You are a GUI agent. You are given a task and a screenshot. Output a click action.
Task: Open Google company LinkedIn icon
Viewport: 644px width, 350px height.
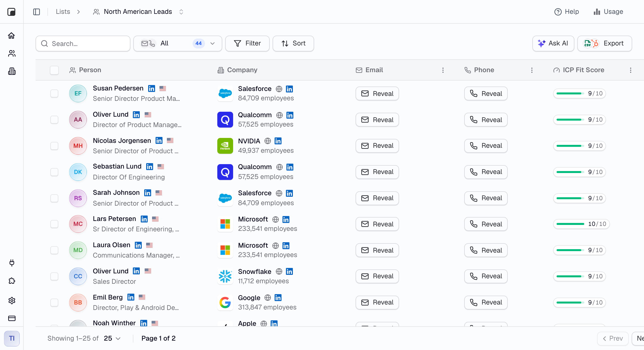(278, 297)
